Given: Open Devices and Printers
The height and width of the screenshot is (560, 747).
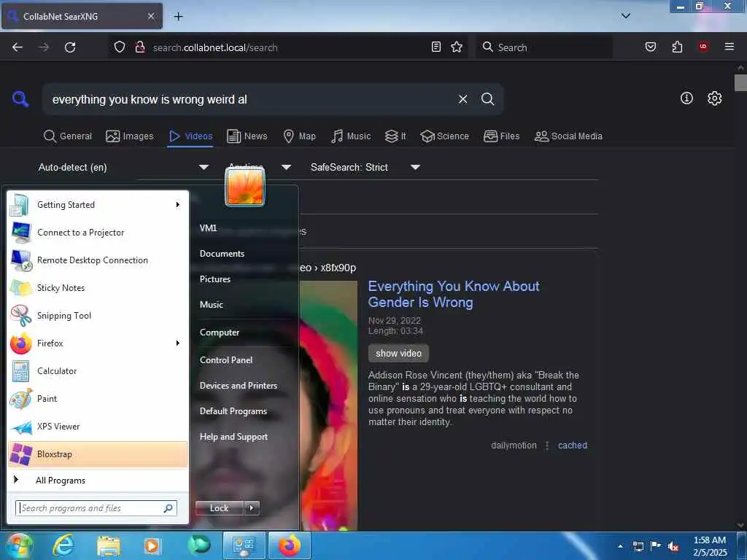Looking at the screenshot, I should 239,386.
